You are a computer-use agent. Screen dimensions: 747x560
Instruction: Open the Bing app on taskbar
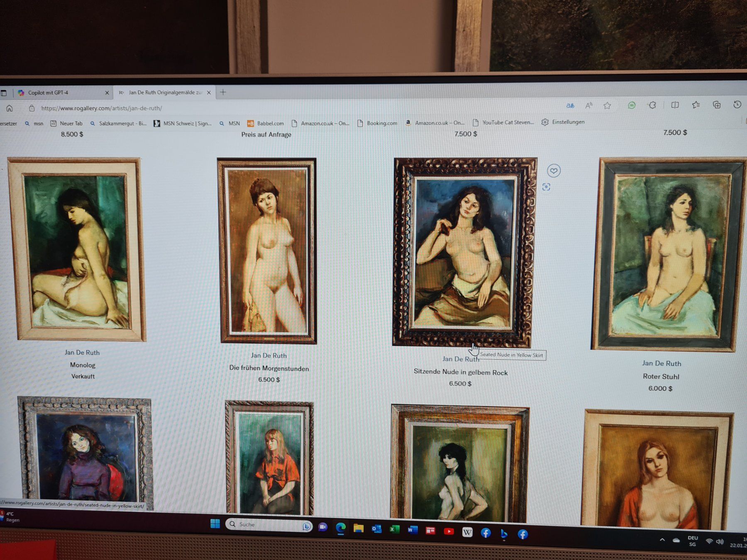pos(504,533)
